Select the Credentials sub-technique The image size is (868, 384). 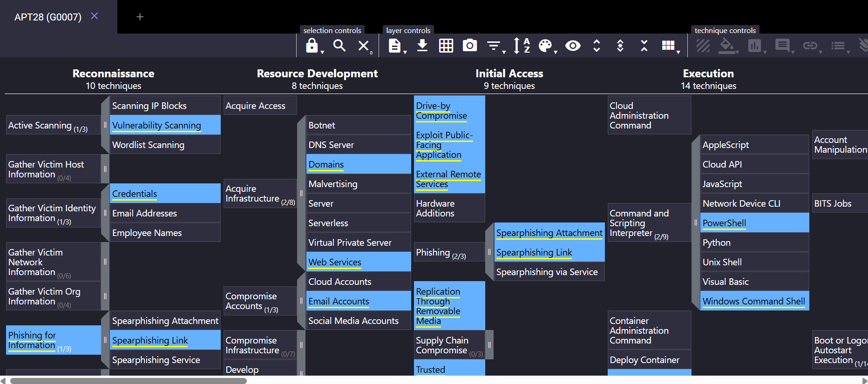[165, 194]
